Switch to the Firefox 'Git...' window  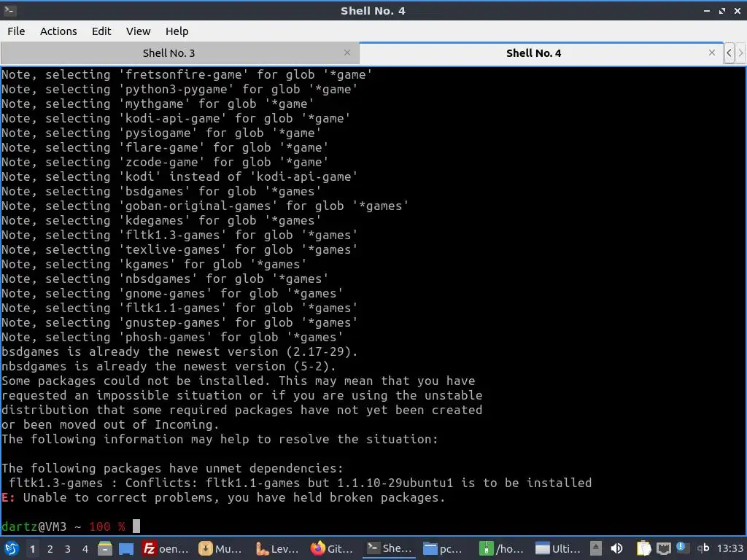click(333, 548)
